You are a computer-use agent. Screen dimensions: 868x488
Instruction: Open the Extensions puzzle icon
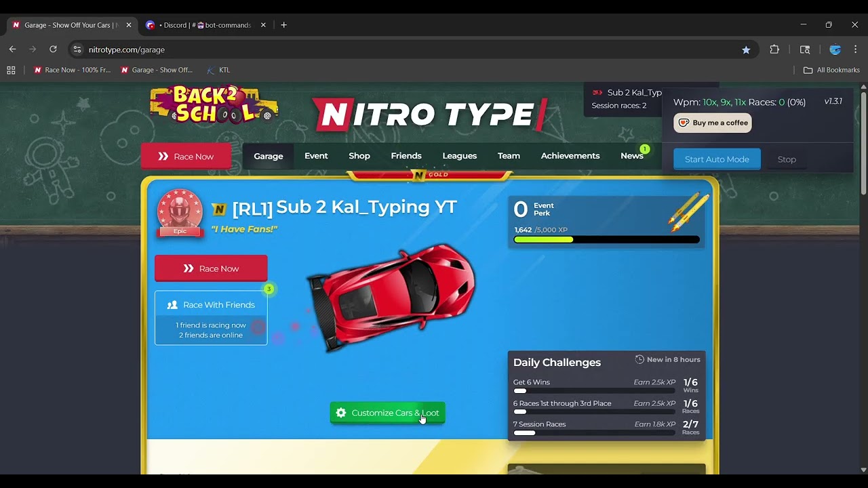tap(774, 49)
